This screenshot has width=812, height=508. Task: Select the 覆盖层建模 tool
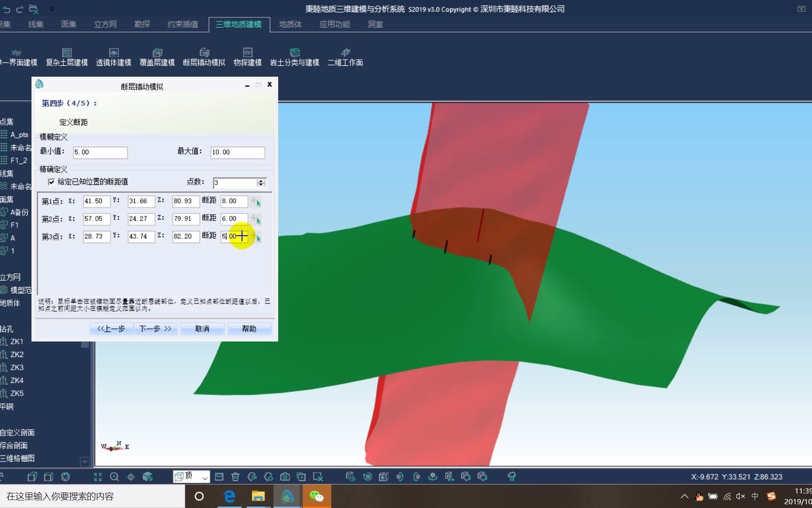coord(157,56)
